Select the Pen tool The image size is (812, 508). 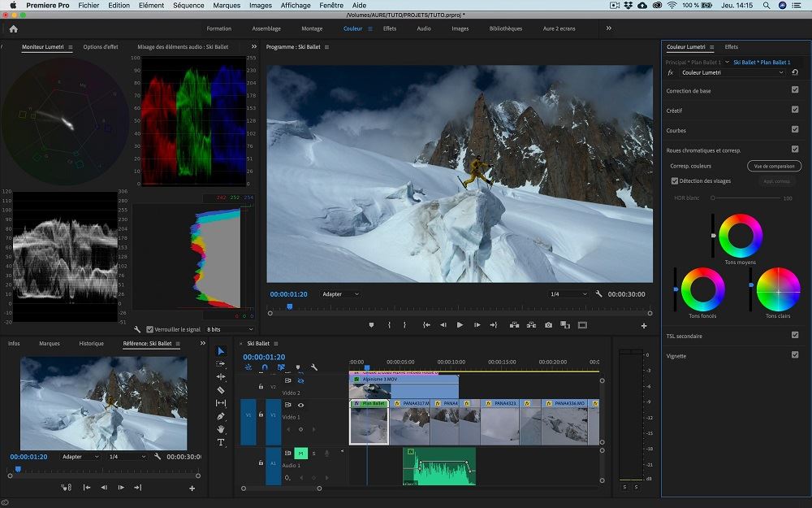coord(221,416)
